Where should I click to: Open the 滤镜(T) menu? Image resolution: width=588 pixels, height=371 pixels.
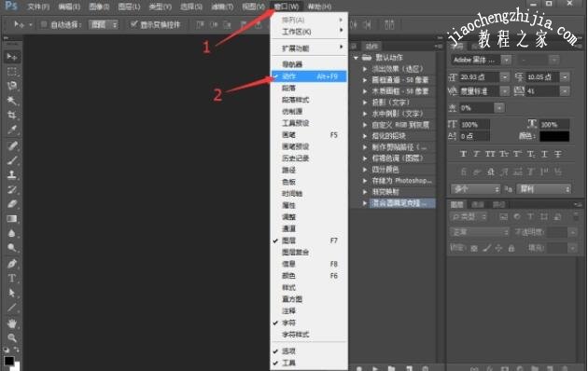point(222,7)
